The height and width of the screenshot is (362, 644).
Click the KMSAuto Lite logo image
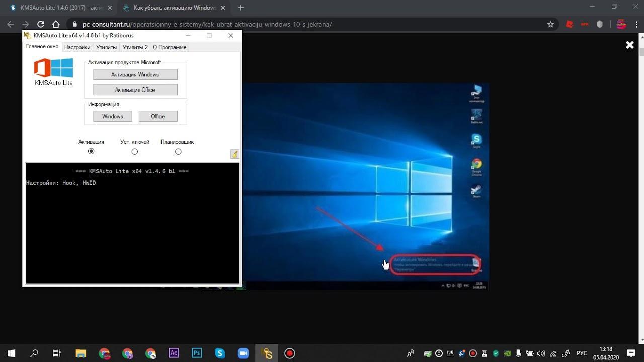pos(53,72)
